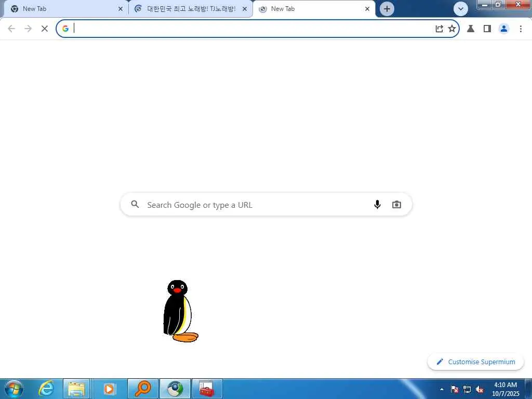Open Windows Media Player from taskbar

click(109, 389)
